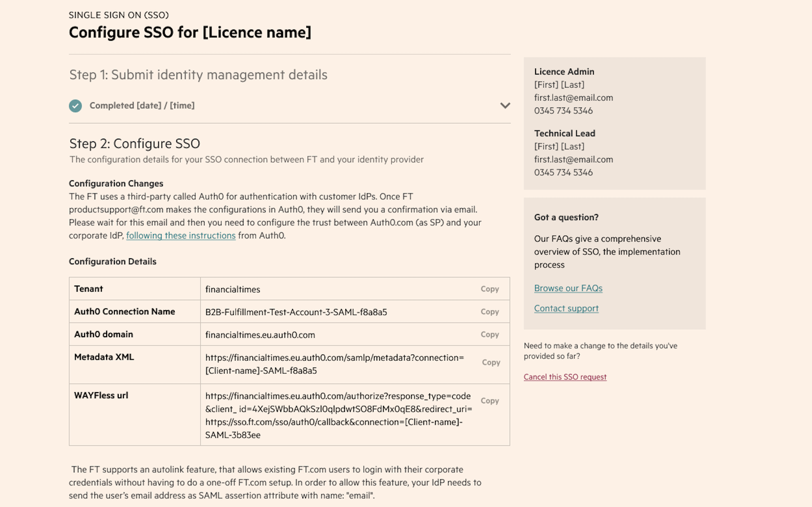Click the Metadata XML URL text
812x507 pixels.
tap(334, 364)
